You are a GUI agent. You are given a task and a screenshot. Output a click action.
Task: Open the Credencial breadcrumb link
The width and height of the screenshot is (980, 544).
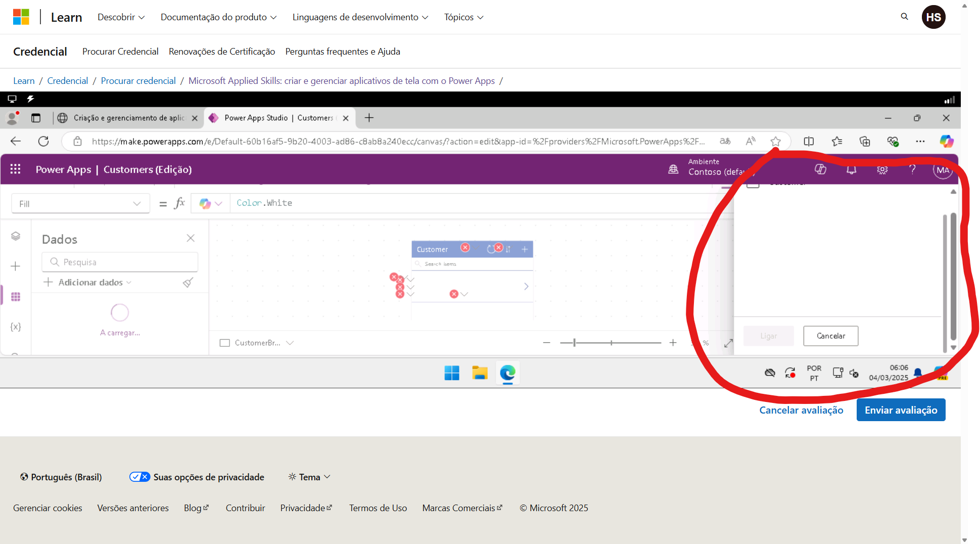coord(67,81)
